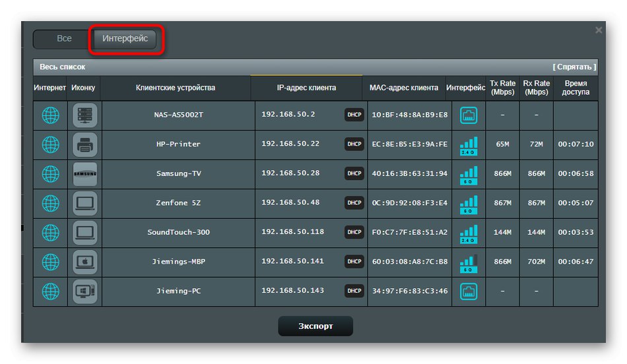This screenshot has height=364, width=627.
Task: Click the DHCP badge for 192.168.50.48
Action: [354, 202]
